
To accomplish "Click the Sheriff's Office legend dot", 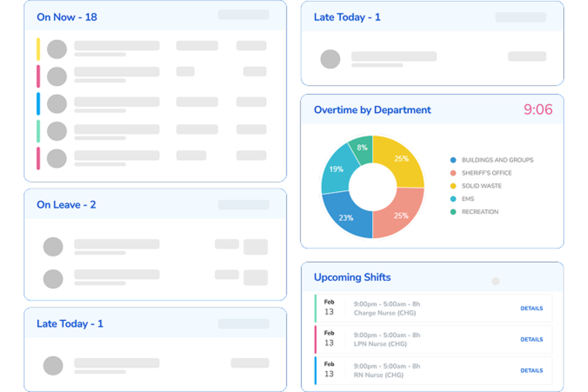I will point(453,173).
